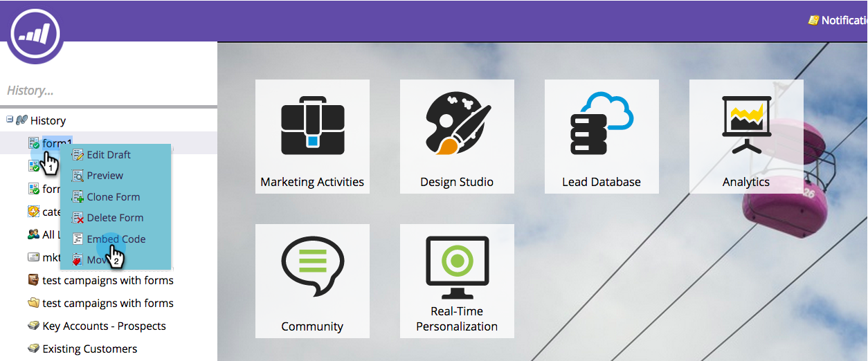Viewport: 868px width, 361px height.
Task: Select Existing Customers in the tree
Action: click(x=90, y=349)
